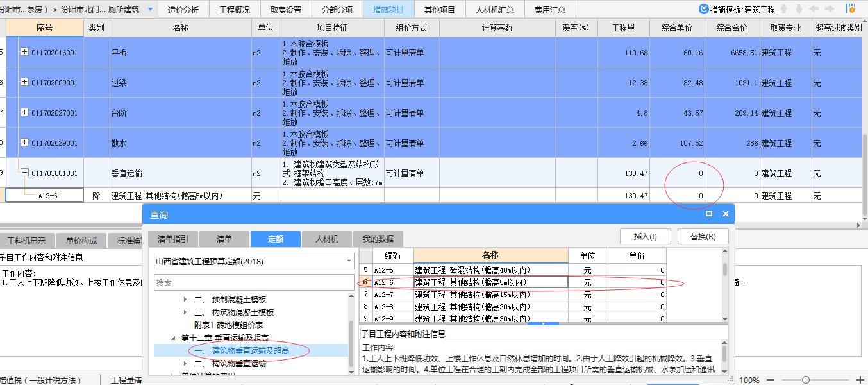
Task: Open the column settings gear icon
Action: (851, 9)
